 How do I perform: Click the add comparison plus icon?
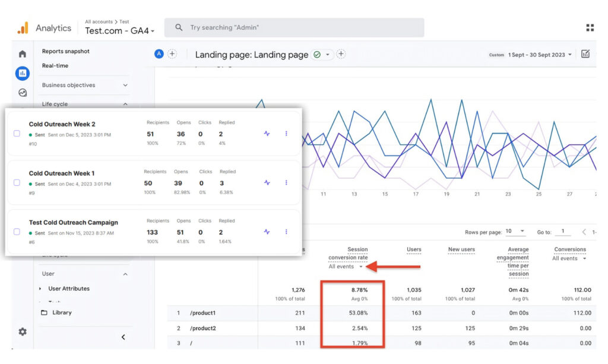pos(172,54)
